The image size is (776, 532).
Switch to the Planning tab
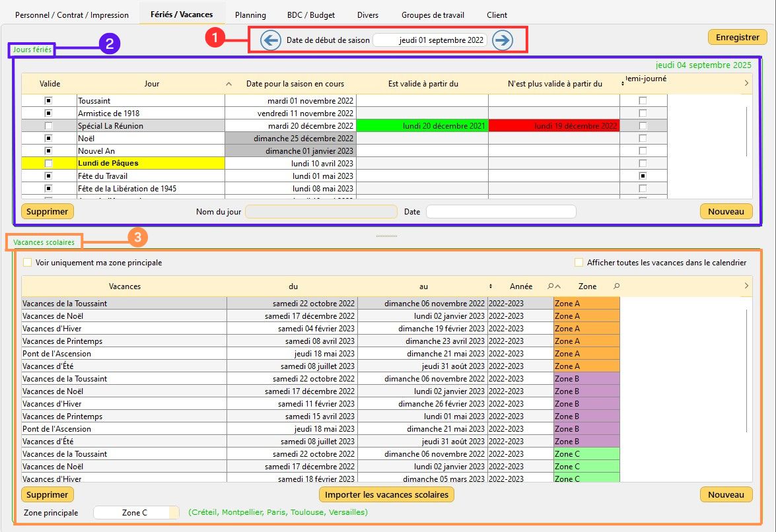[250, 15]
